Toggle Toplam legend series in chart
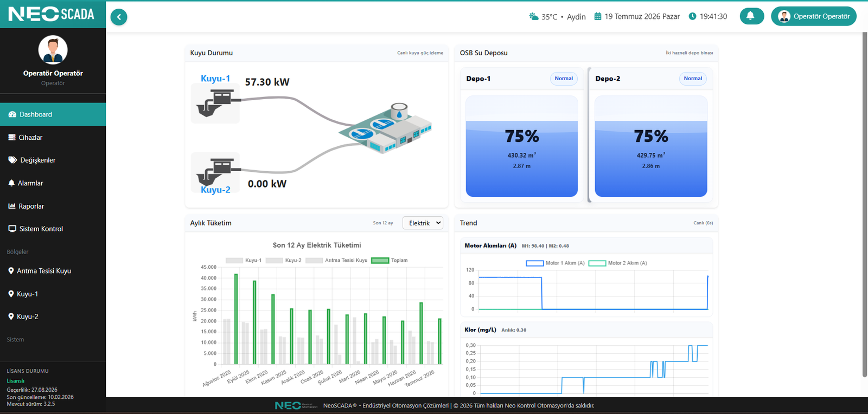Screen dimensions: 868x414 pos(389,261)
